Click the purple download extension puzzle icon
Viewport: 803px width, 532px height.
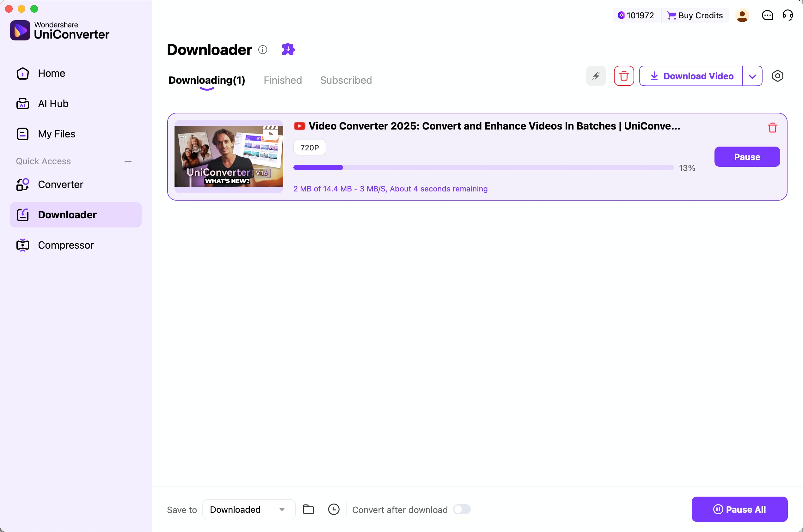288,50
